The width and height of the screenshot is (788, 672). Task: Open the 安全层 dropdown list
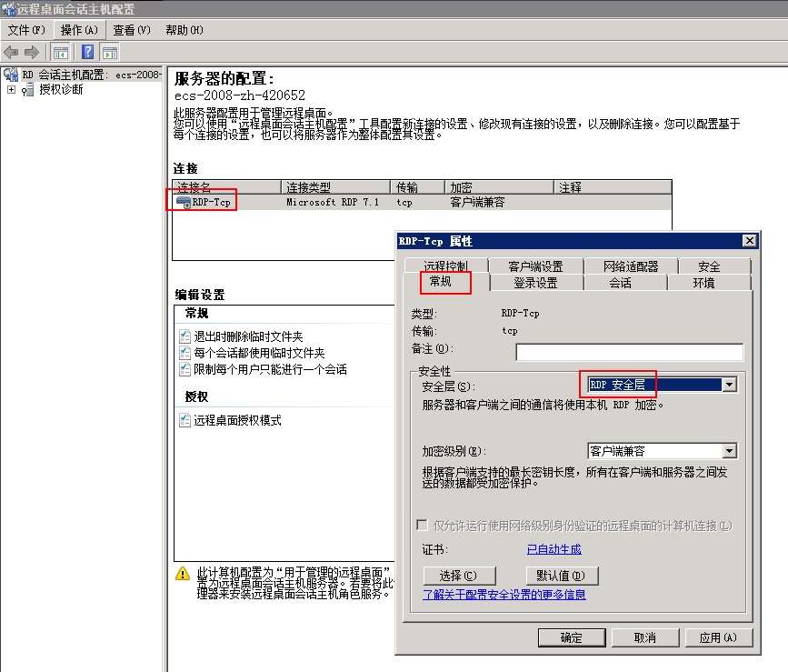728,385
